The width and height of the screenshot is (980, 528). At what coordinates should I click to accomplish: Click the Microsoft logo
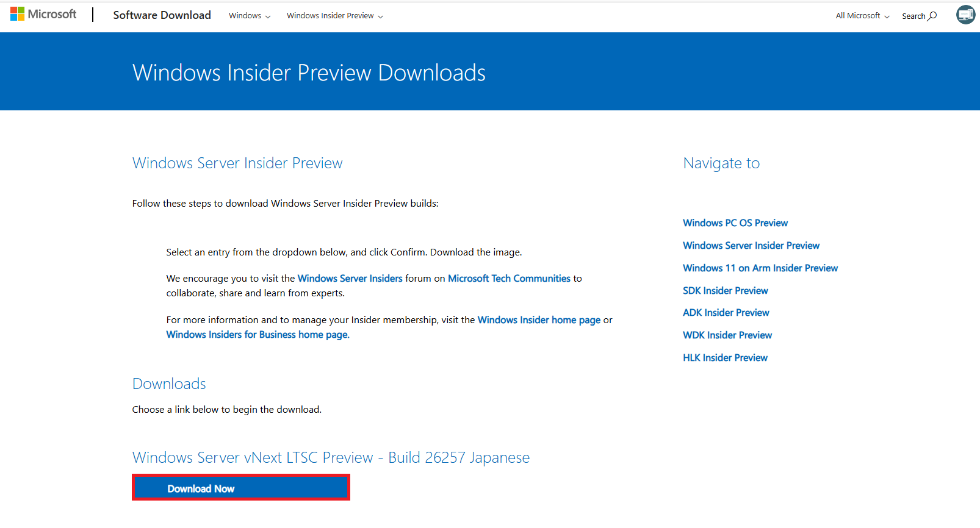click(x=43, y=14)
